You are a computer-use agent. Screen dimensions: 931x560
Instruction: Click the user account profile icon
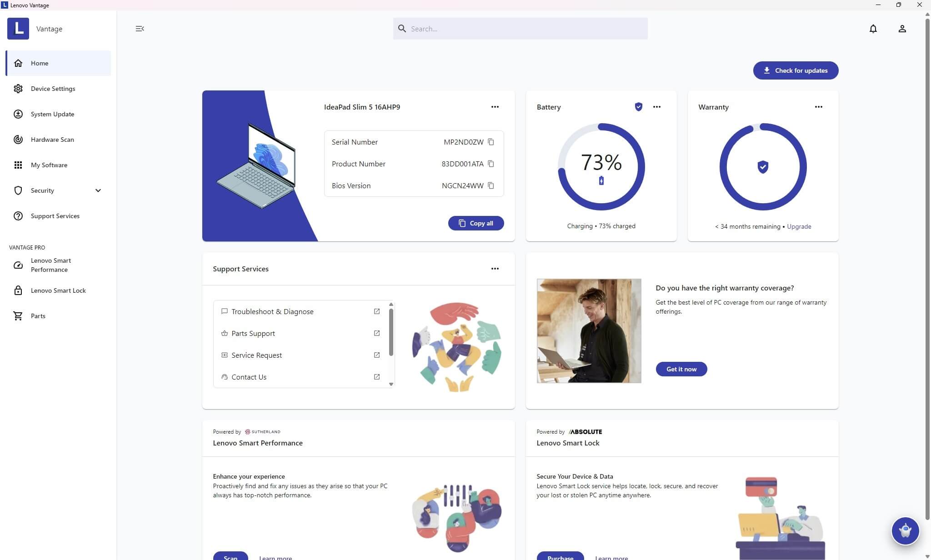coord(902,29)
